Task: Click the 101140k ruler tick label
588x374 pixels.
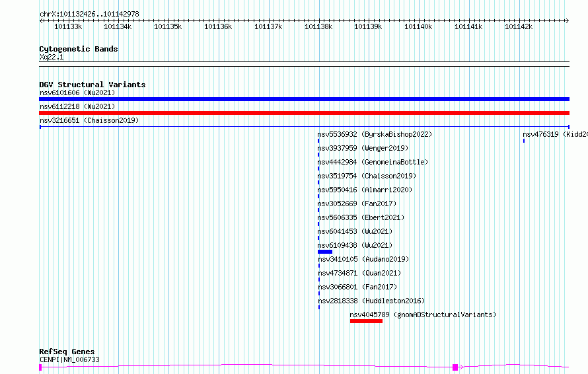Action: (x=418, y=26)
